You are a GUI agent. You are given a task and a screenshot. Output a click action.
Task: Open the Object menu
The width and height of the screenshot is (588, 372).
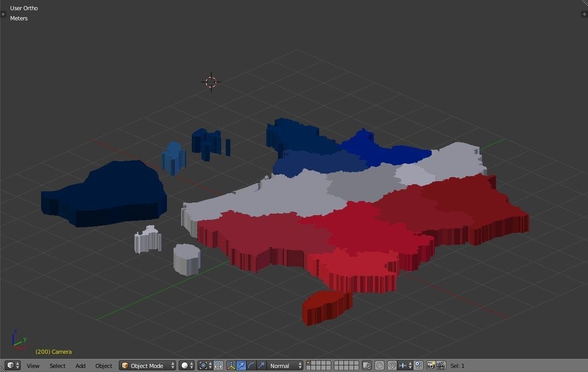(103, 365)
